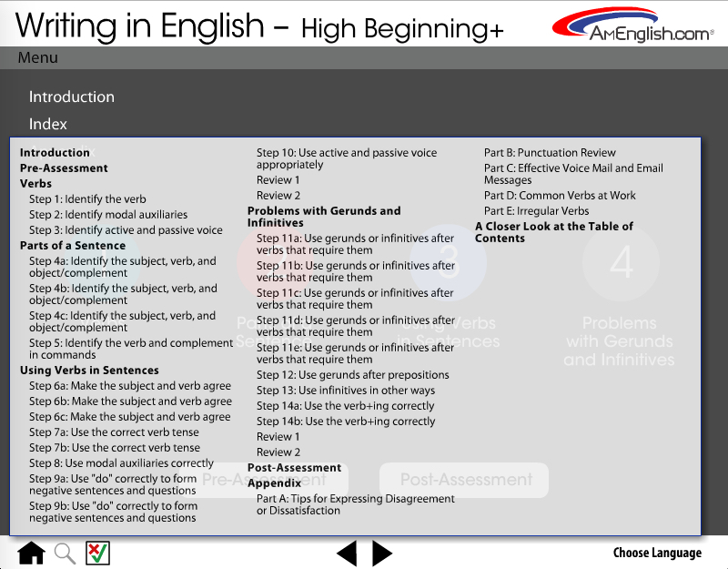
Task: Open bold Post-Assessment entry in contents list
Action: click(x=294, y=468)
